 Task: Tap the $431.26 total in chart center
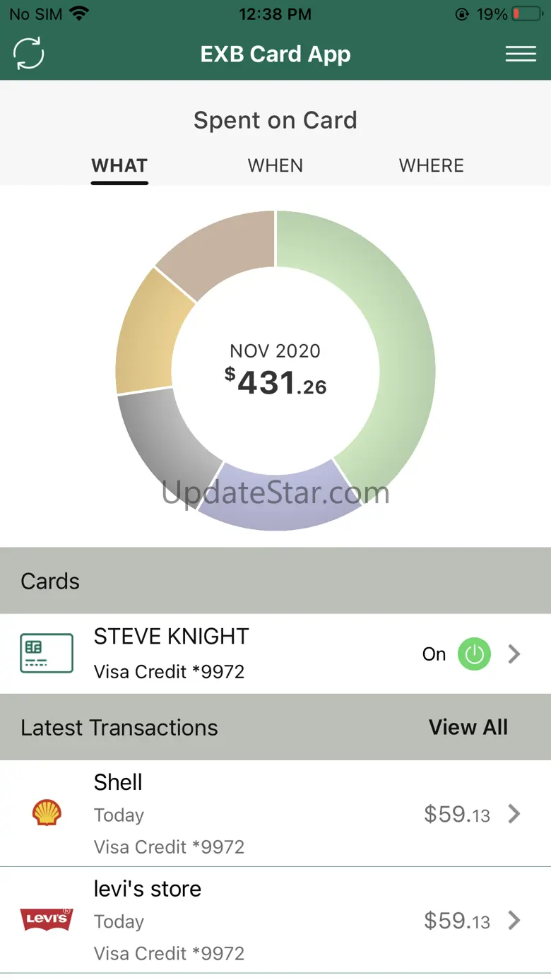pos(275,382)
